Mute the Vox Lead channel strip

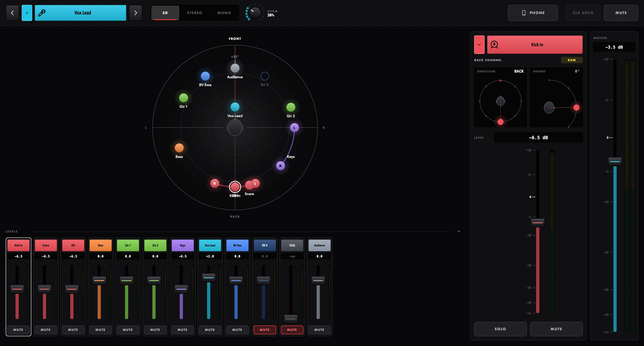pyautogui.click(x=210, y=330)
